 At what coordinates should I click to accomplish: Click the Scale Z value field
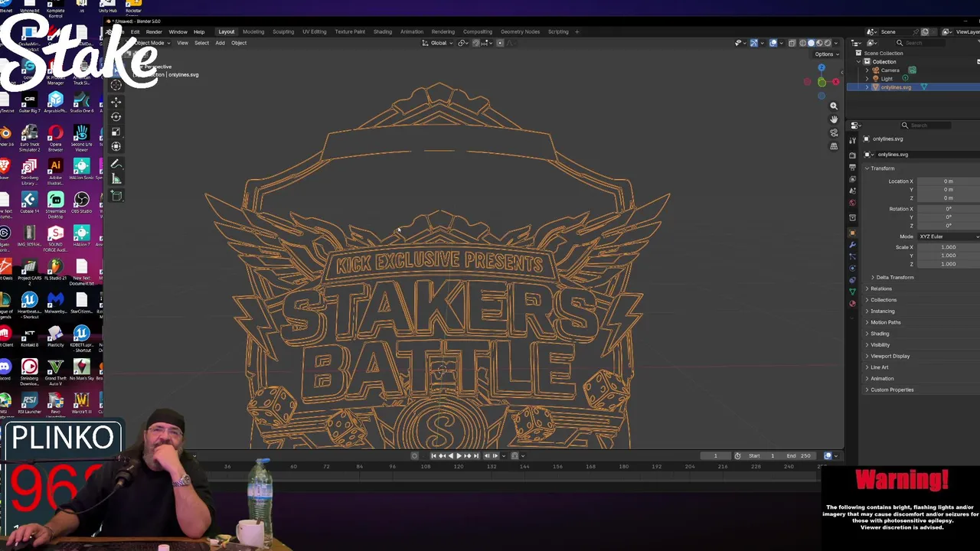[949, 264]
